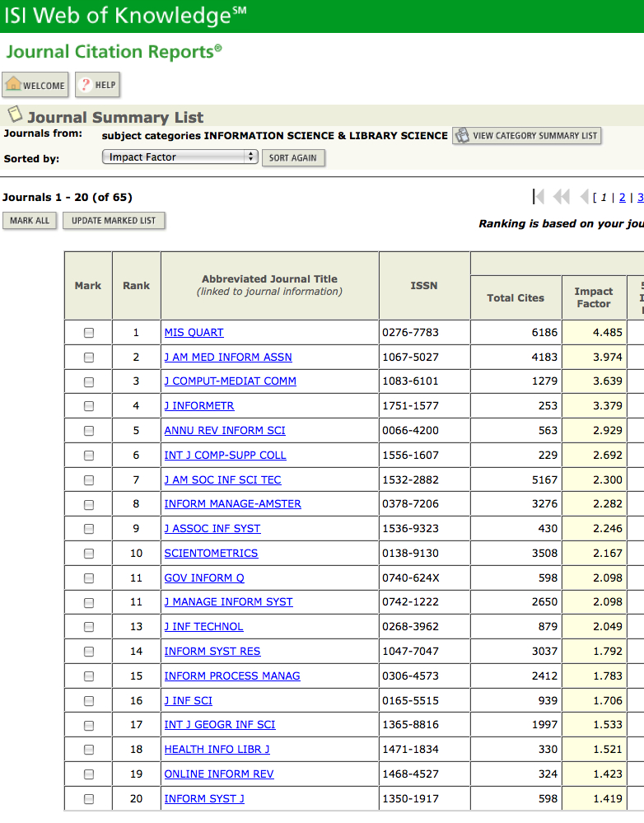Click the Abbreviated Journal Title column header

[270, 285]
